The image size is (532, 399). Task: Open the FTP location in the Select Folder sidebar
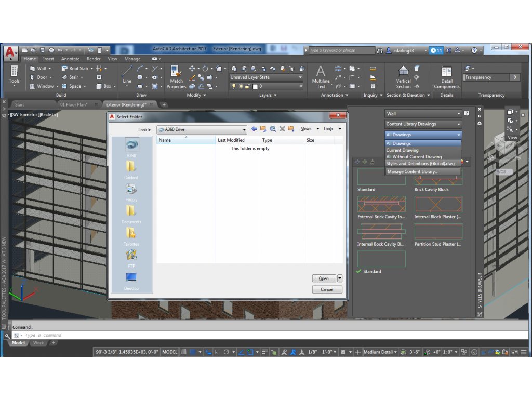click(131, 259)
